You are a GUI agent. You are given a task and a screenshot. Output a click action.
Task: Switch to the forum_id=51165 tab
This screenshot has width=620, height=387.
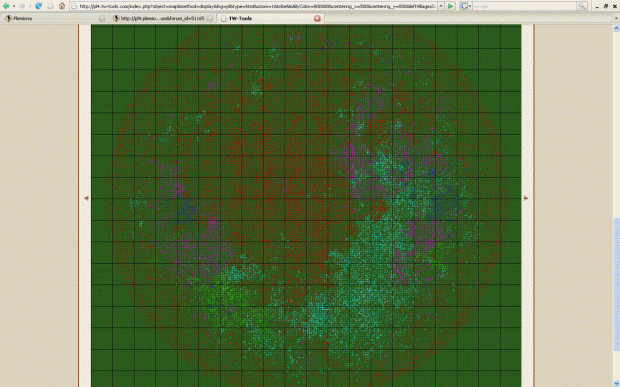[162, 18]
